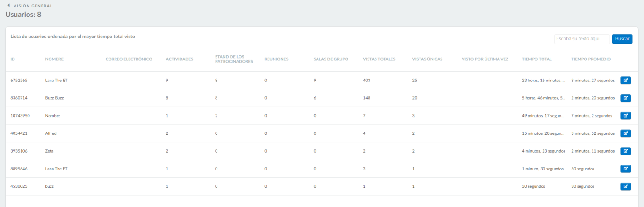Click average time 3 minutos, 27 segundos

(593, 81)
